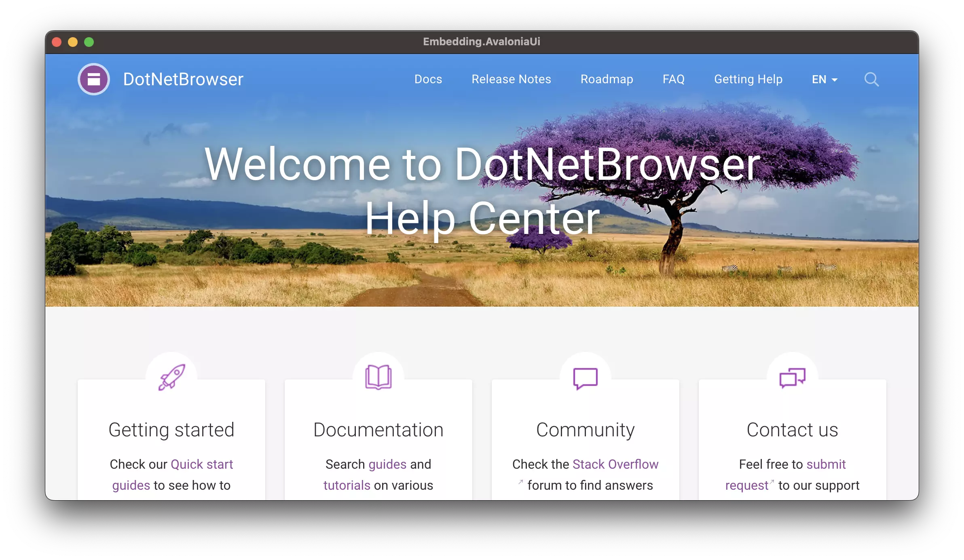The height and width of the screenshot is (560, 964).
Task: Navigate to the FAQ menu item
Action: pos(674,79)
